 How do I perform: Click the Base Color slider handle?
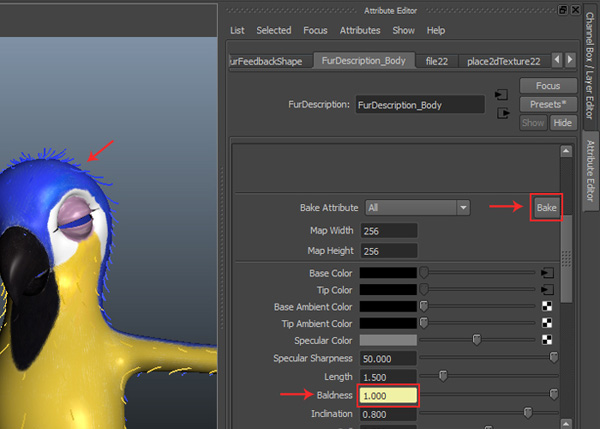click(424, 272)
